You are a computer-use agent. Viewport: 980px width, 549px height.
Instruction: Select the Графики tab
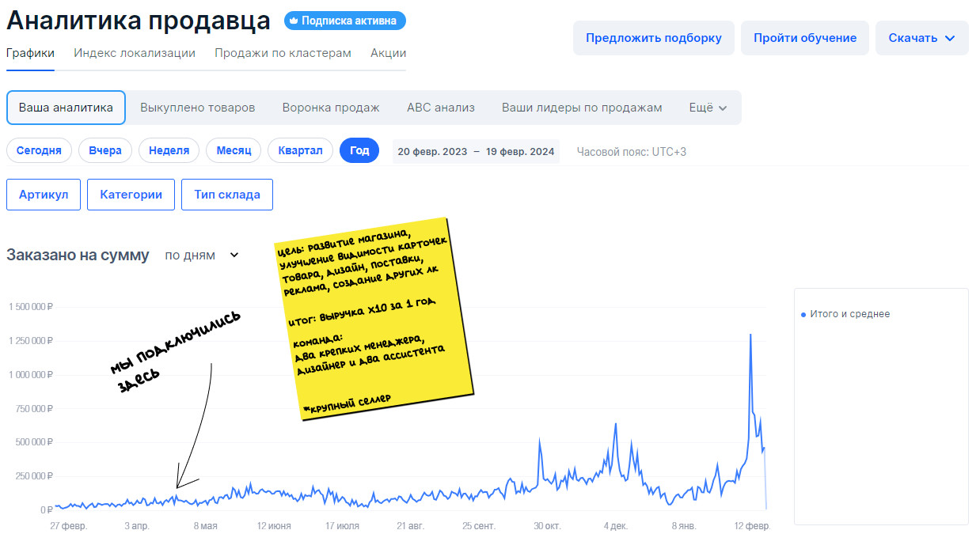tap(30, 54)
